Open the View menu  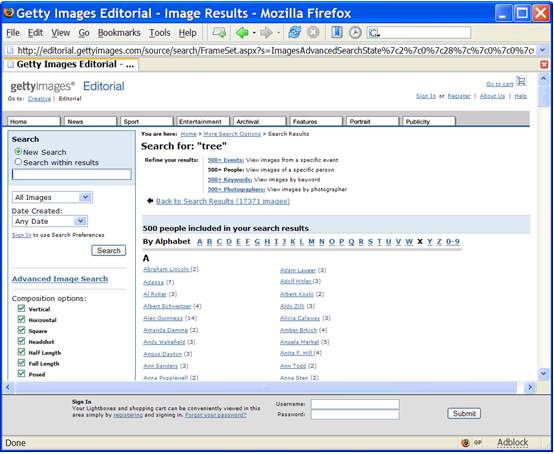(x=60, y=33)
